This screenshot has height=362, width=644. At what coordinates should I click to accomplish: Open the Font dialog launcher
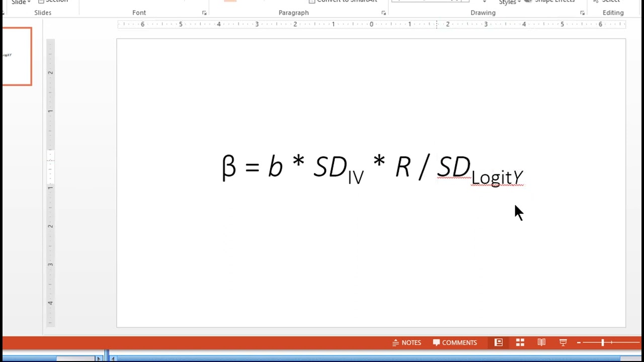pyautogui.click(x=204, y=13)
